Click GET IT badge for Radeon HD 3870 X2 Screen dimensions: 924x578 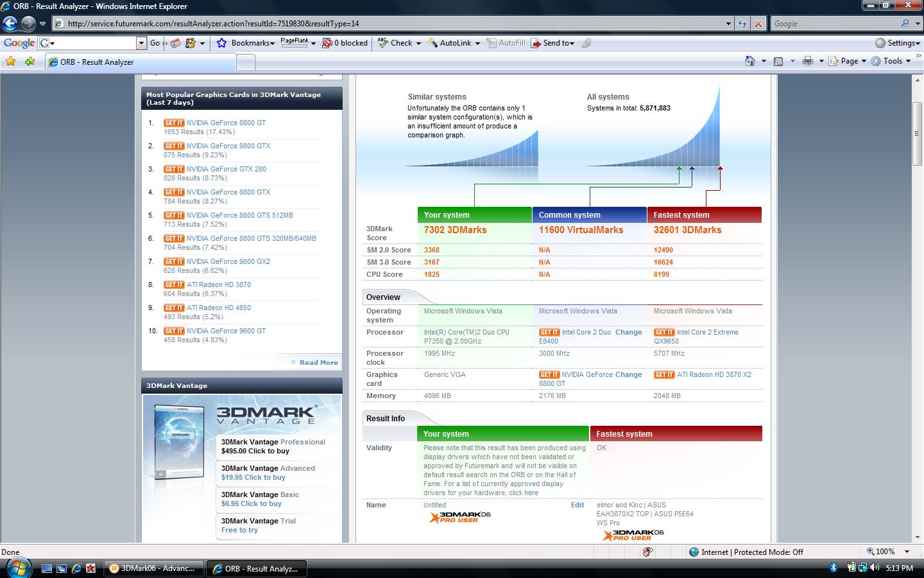point(664,374)
